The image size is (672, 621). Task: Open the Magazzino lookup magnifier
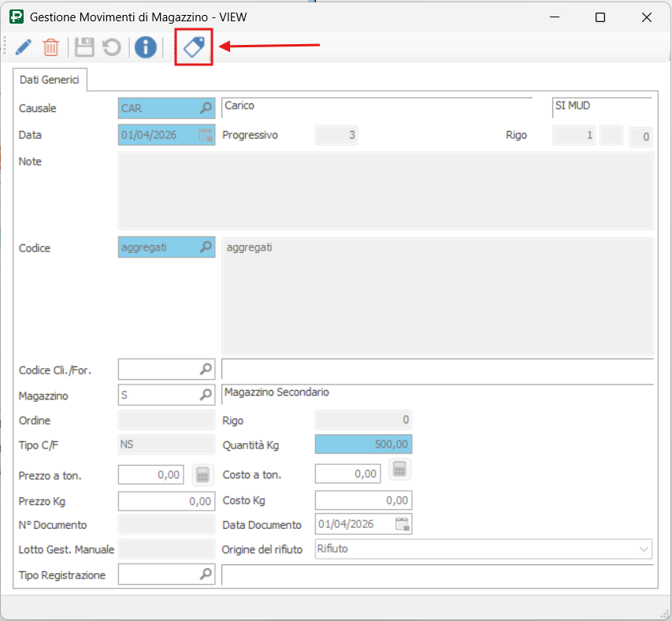pyautogui.click(x=205, y=392)
